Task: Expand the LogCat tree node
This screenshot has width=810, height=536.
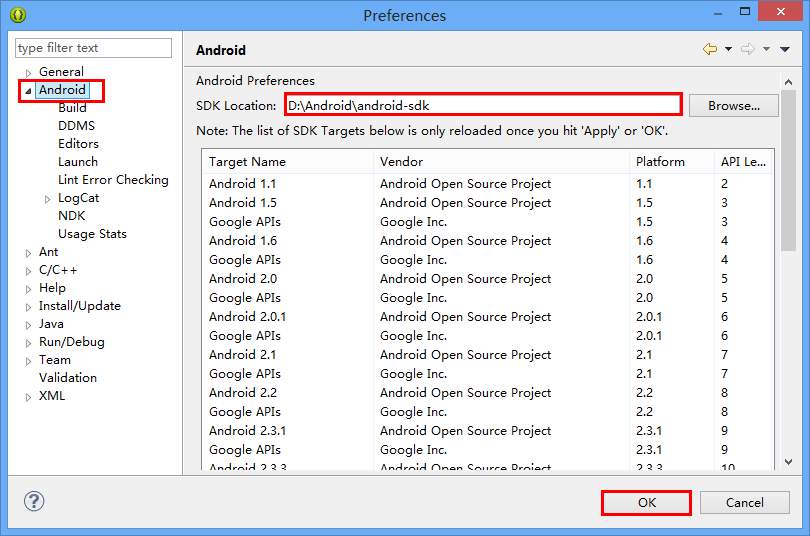Action: [x=48, y=199]
